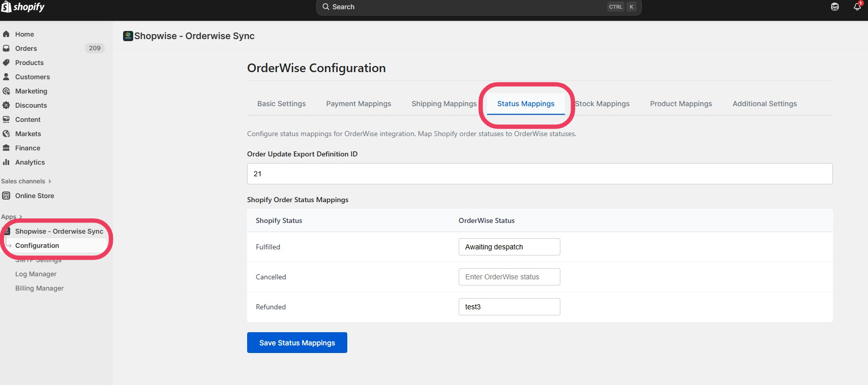
Task: Open Online Store sales channel
Action: coord(35,196)
